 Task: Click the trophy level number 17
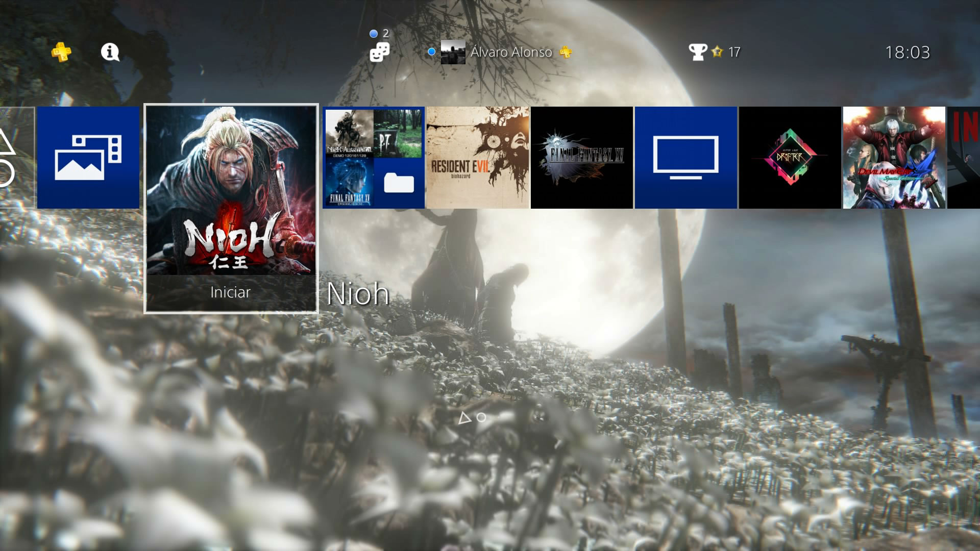(734, 52)
